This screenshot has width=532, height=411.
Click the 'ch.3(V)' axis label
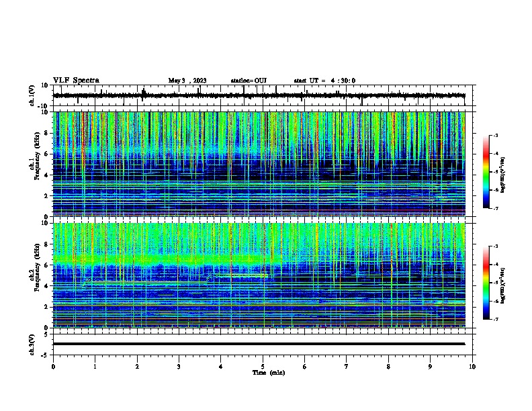(x=32, y=345)
